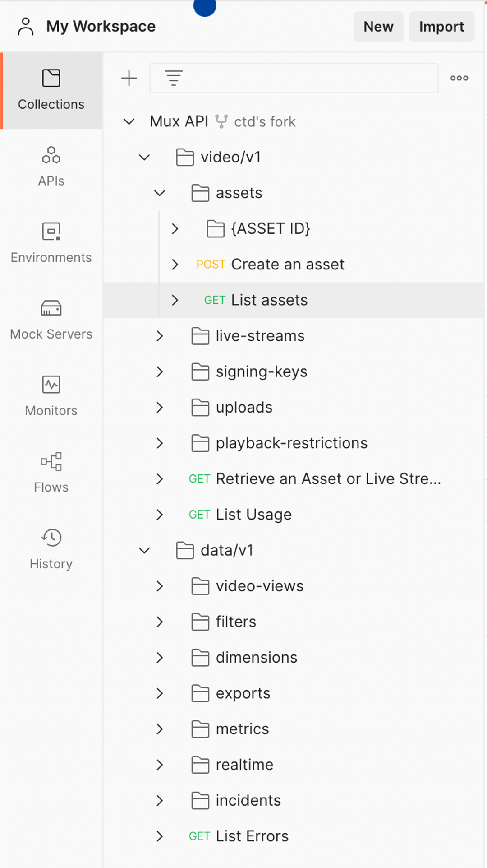The width and height of the screenshot is (487, 868).
Task: Click the My Workspace profile icon
Action: (x=25, y=26)
